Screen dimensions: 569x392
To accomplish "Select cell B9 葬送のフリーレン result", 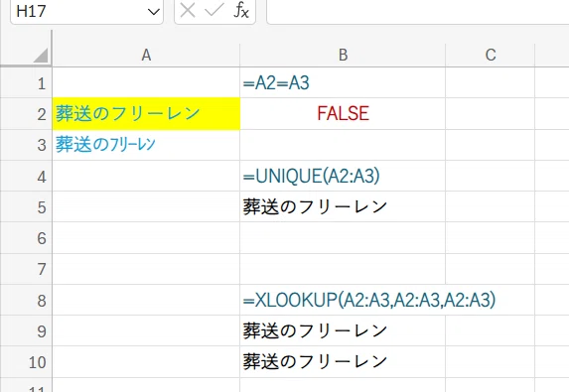I will tap(343, 331).
